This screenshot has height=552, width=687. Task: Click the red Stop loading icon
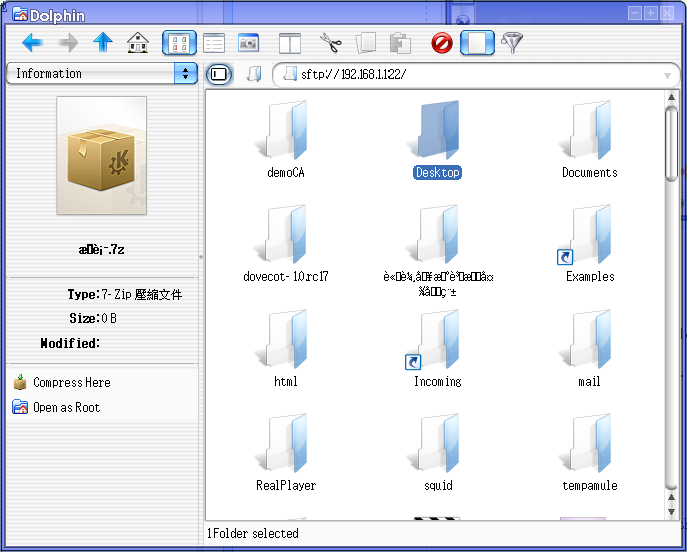click(x=442, y=43)
